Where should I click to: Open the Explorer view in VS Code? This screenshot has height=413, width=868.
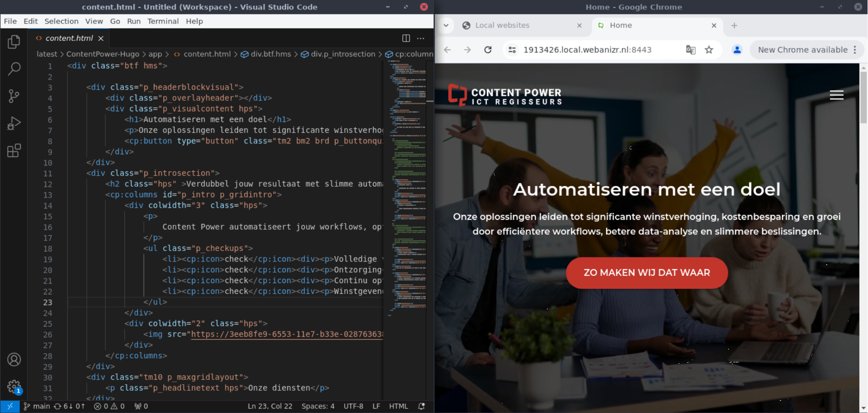point(14,42)
